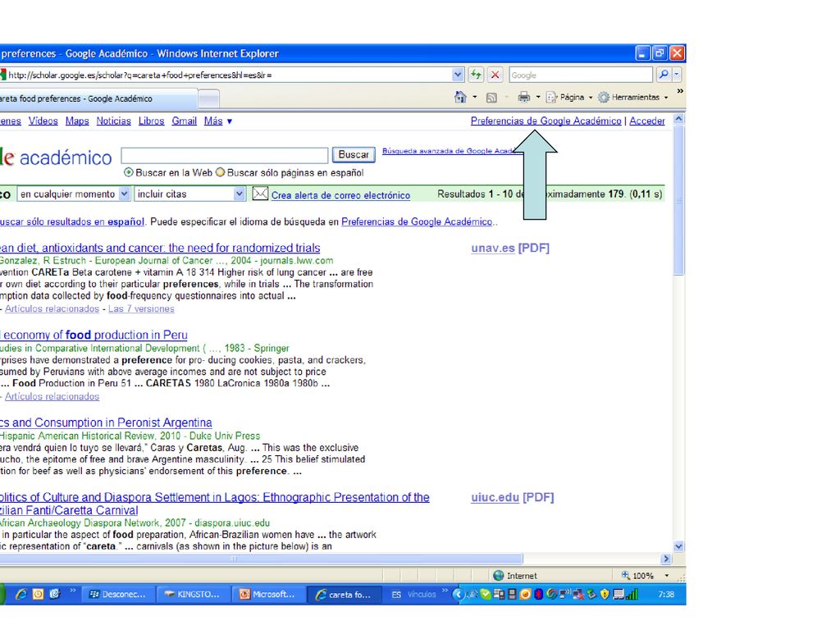Open 'economy of food production in Peru' result
Screen dimensions: 840x630
click(x=95, y=335)
